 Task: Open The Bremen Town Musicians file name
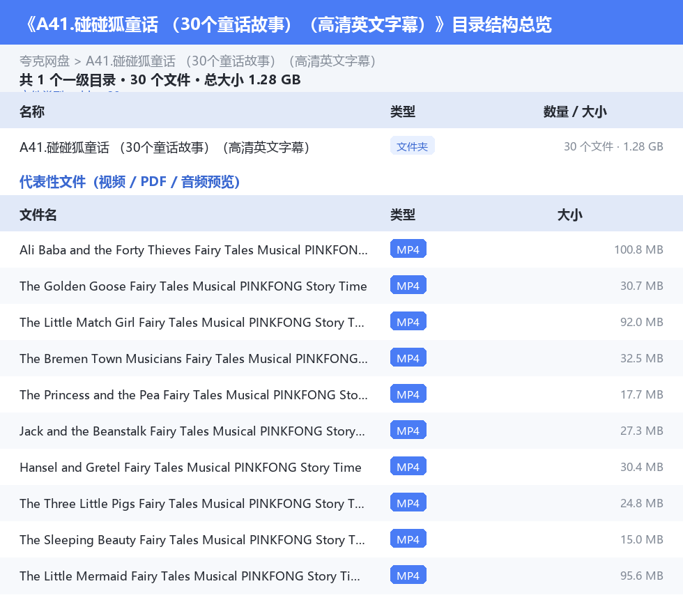[194, 359]
